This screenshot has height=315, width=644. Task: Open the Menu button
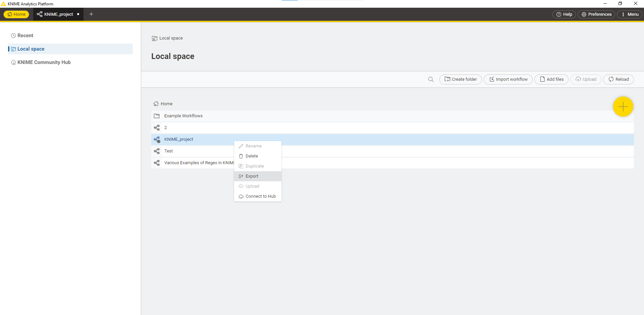click(x=630, y=14)
